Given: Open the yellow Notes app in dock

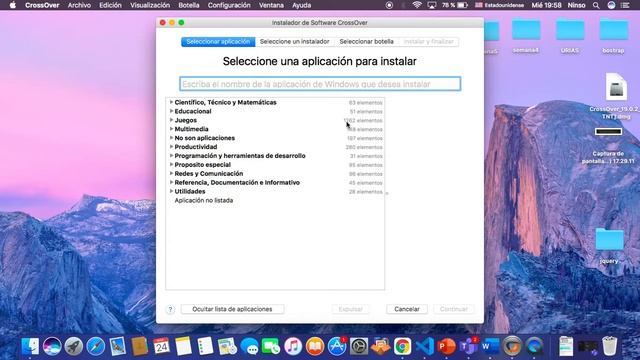Looking at the screenshot, I should tap(184, 347).
